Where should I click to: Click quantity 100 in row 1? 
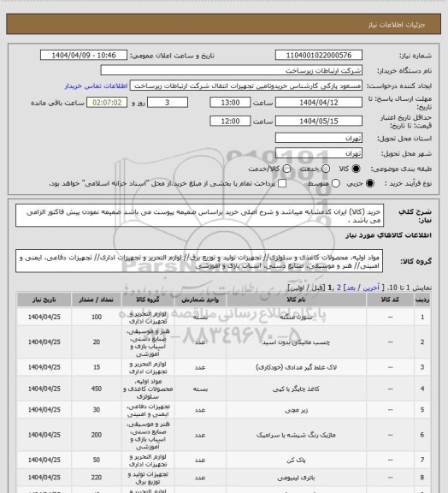point(97,318)
